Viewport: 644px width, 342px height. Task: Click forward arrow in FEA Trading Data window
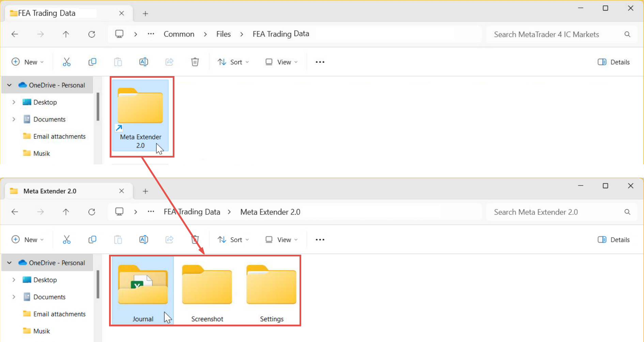40,34
